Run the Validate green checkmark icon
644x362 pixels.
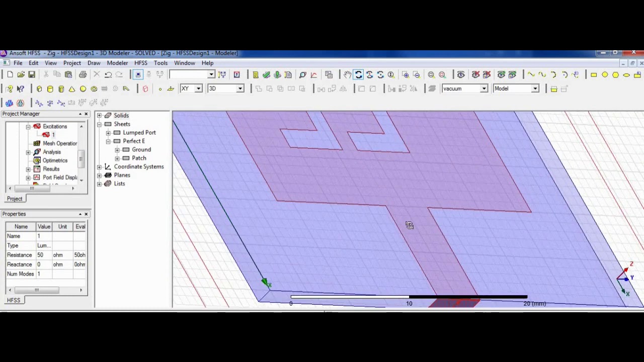tap(266, 74)
